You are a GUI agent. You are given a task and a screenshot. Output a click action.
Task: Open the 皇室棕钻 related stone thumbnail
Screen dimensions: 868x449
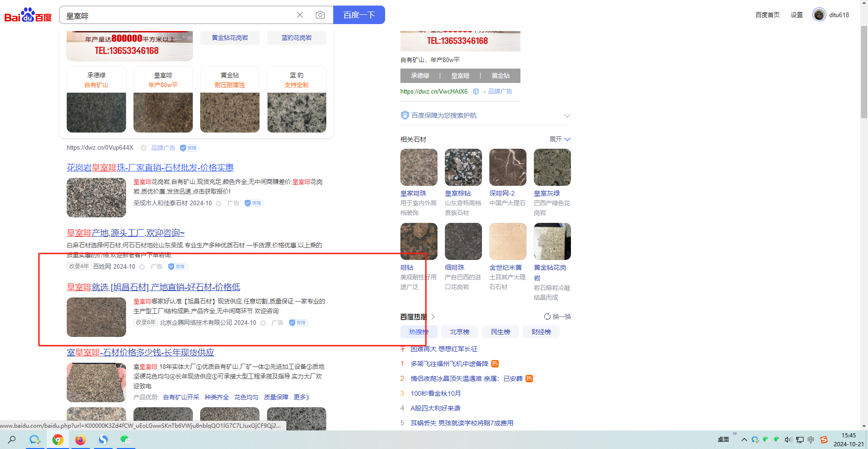tap(463, 167)
